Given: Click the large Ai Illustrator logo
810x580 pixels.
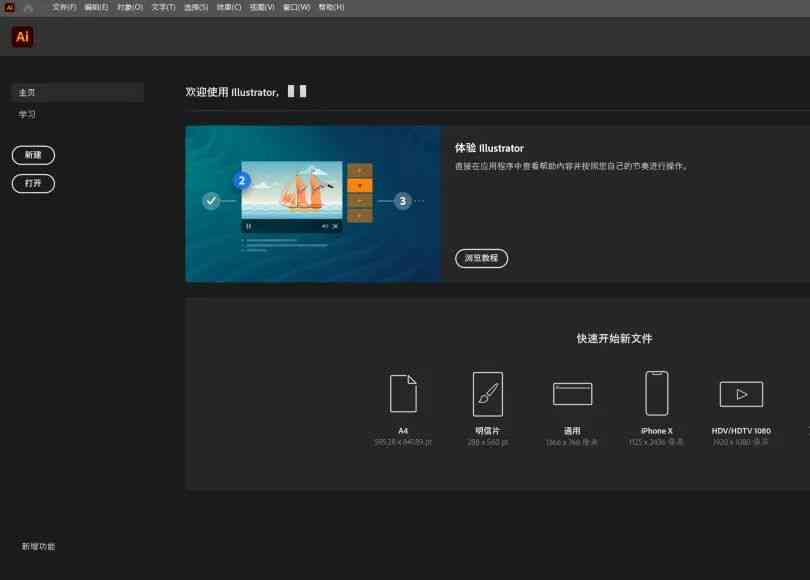Looking at the screenshot, I should coord(22,37).
